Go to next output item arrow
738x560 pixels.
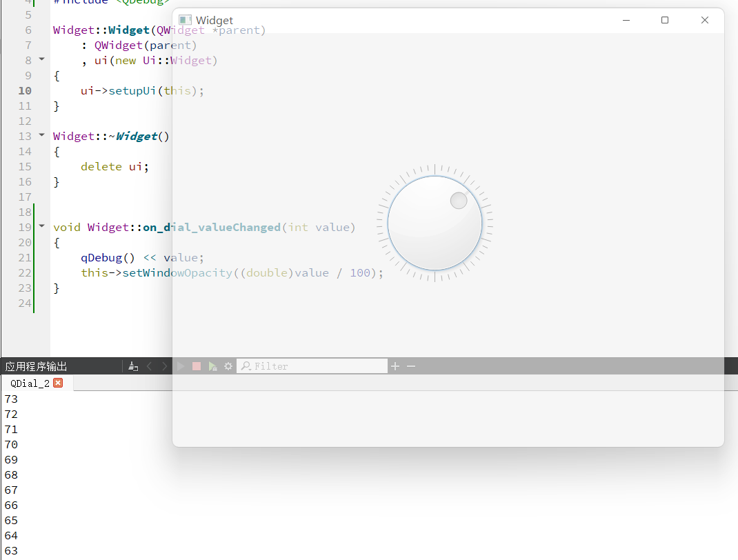[164, 366]
